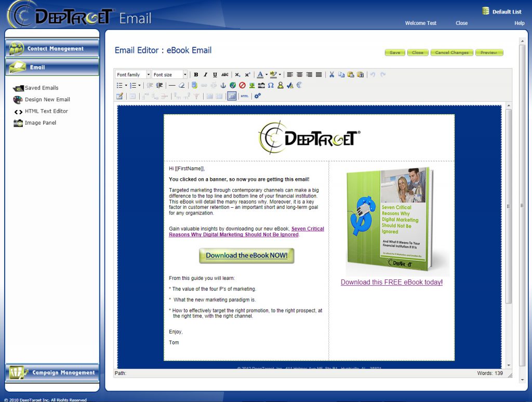Image resolution: width=532 pixels, height=402 pixels.
Task: Cut selected content
Action: [331, 75]
